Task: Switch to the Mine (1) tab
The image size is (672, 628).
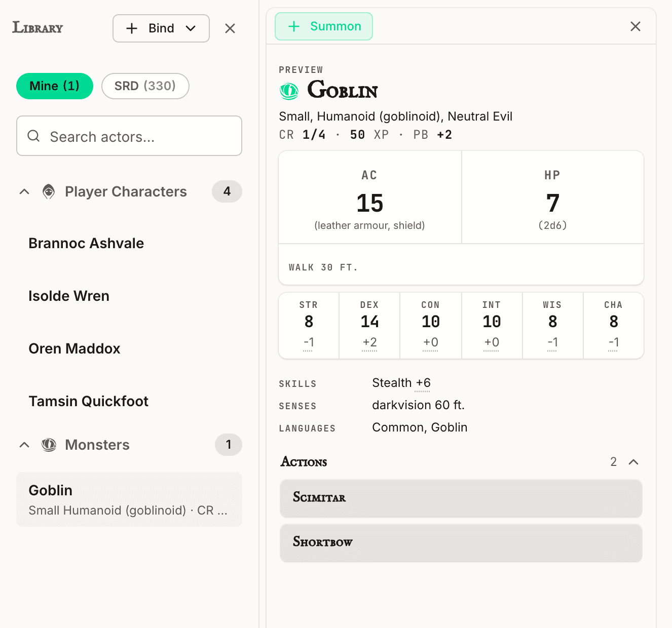Action: tap(55, 86)
